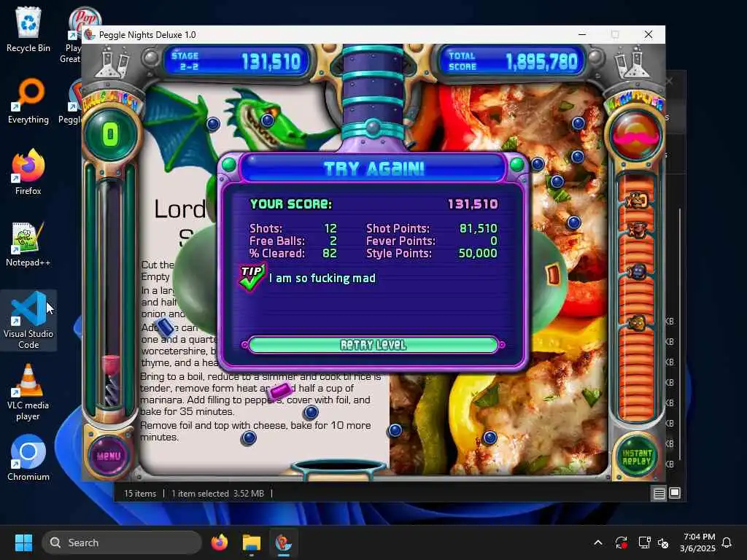Click the network display tray icon
Screen dimensions: 747x560
(644, 542)
